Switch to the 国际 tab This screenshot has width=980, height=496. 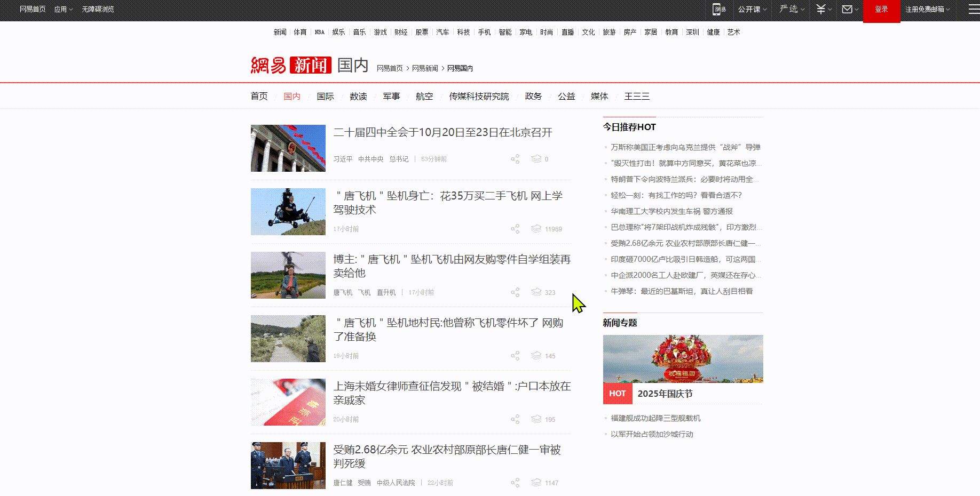point(325,96)
